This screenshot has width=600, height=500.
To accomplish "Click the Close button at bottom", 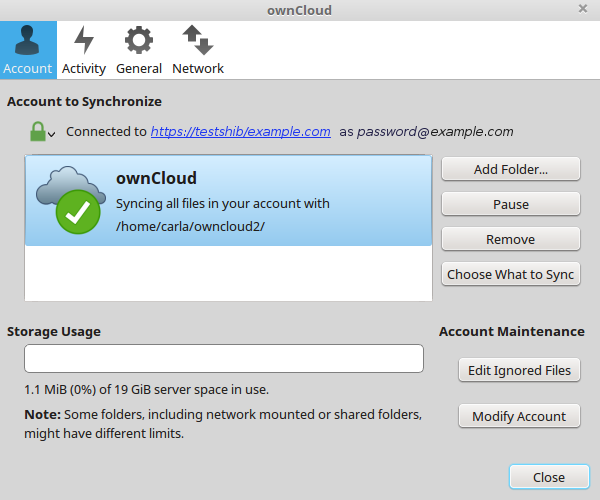I will tap(548, 477).
